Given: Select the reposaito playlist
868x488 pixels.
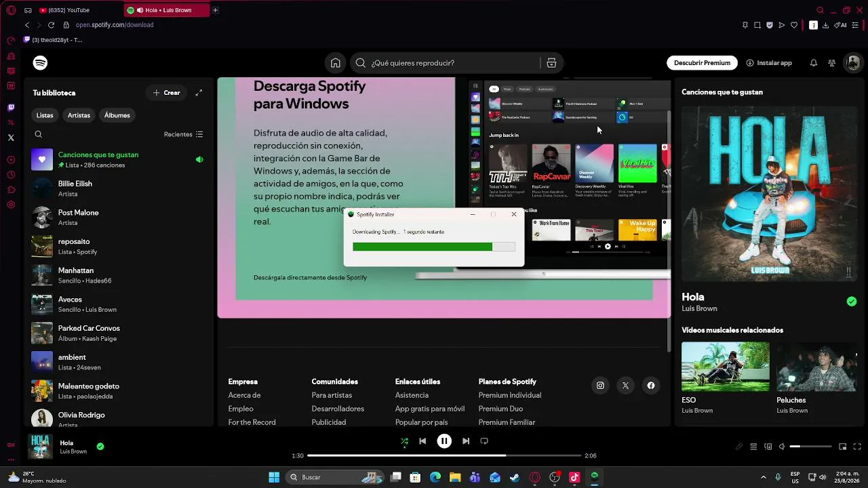Looking at the screenshot, I should coord(118,247).
